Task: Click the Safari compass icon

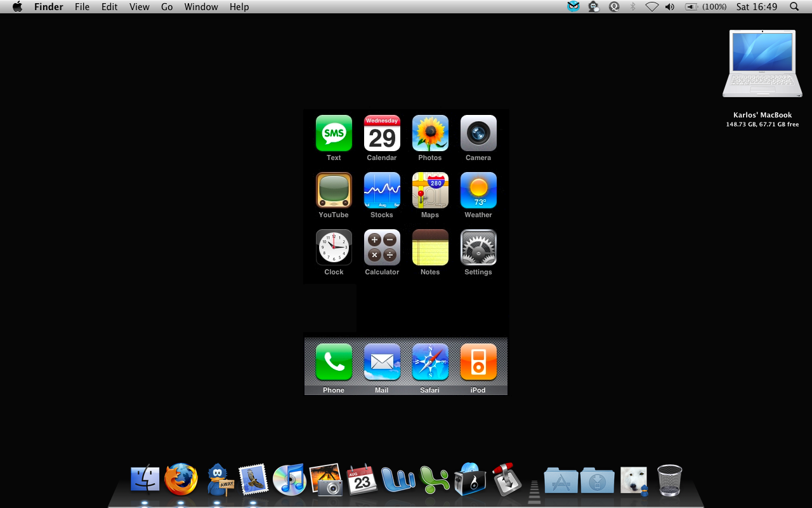Action: tap(430, 362)
